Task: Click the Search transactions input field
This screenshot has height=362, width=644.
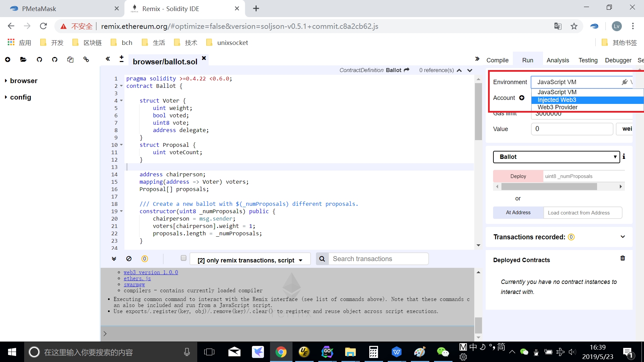Action: (378, 259)
